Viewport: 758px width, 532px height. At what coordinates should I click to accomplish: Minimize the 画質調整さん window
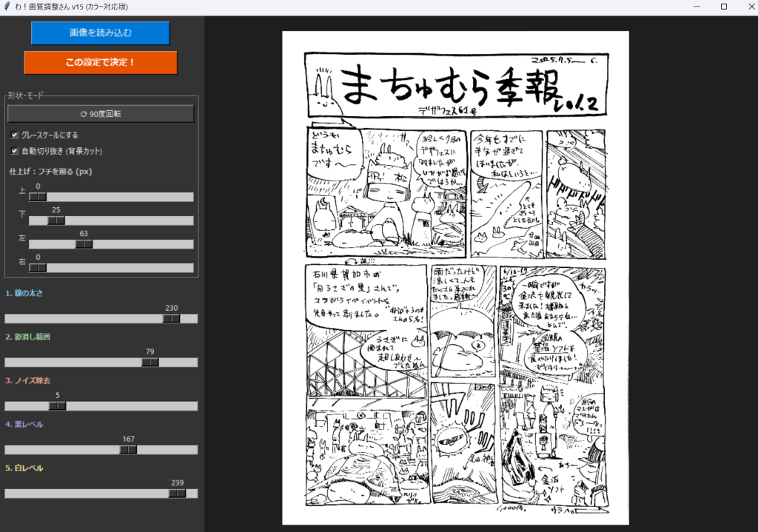pos(697,7)
